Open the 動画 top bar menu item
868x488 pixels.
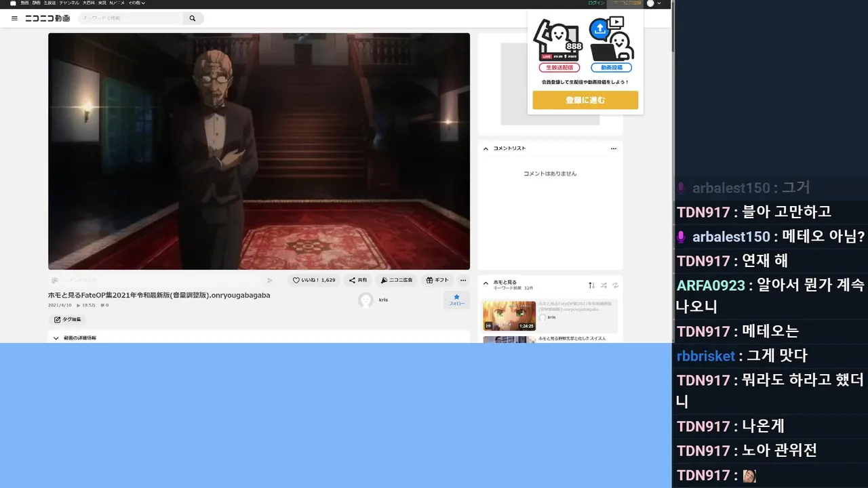point(24,3)
